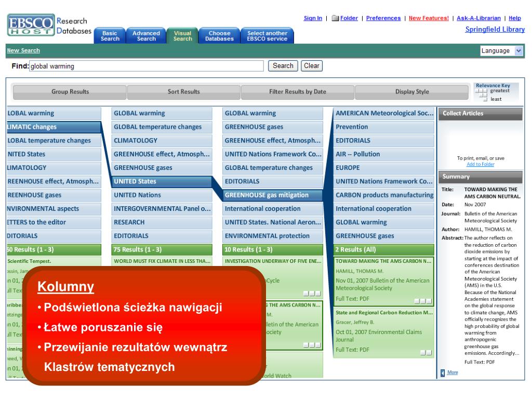
Task: Click the Springfield Library link
Action: tap(495, 30)
